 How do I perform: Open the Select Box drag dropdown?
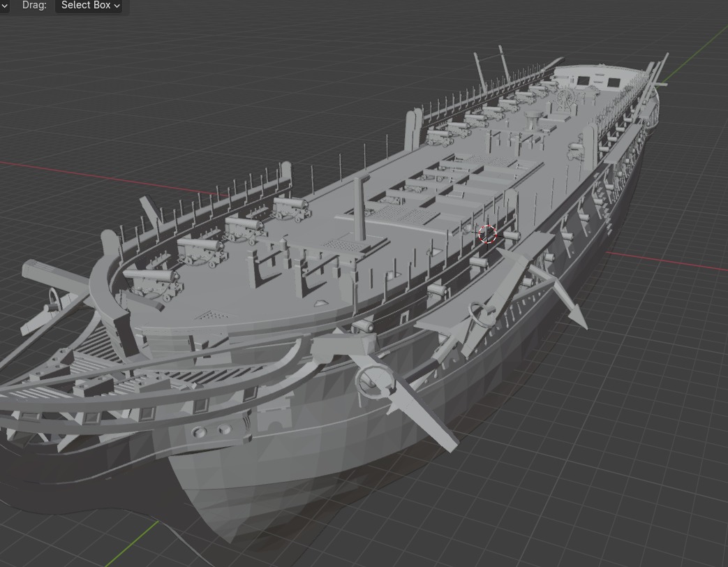89,6
